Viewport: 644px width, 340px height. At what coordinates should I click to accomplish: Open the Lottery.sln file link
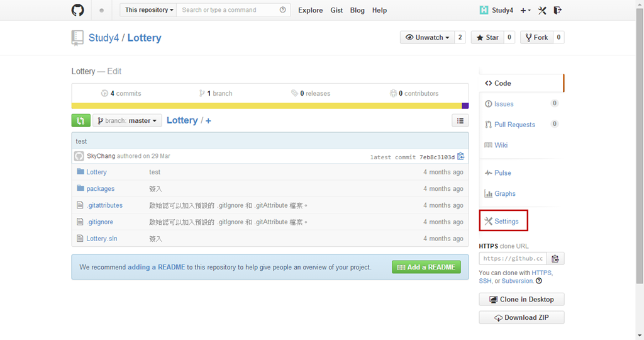[x=102, y=239]
